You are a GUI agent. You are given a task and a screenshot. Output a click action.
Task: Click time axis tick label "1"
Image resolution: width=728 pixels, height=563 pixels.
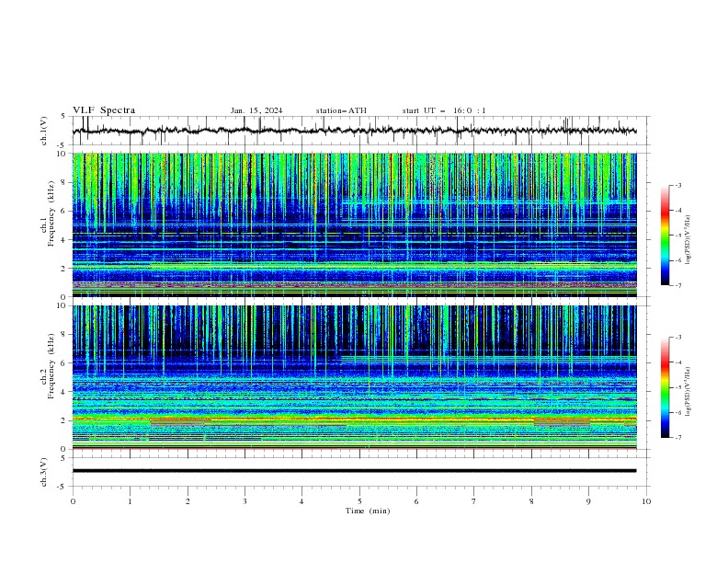[130, 501]
